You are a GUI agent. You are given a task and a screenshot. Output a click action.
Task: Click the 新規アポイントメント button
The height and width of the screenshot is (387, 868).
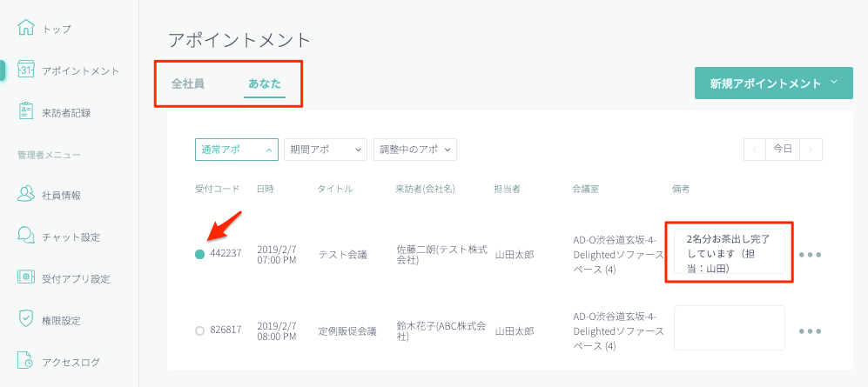click(773, 83)
